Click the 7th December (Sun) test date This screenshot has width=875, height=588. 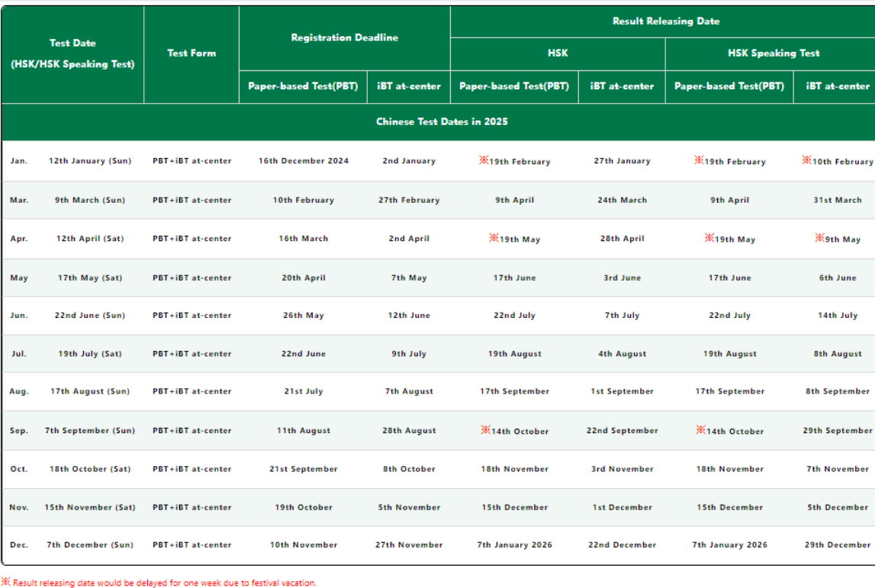pos(89,545)
